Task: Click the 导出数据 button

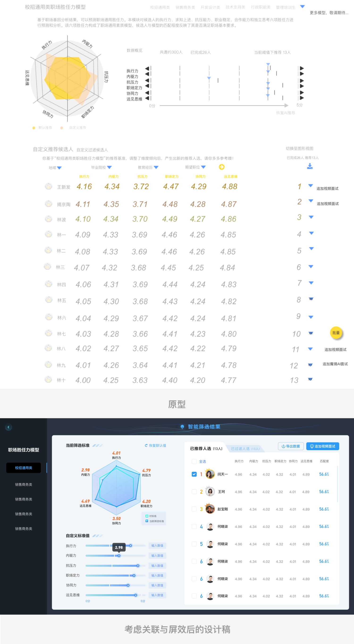Action: pyautogui.click(x=291, y=446)
